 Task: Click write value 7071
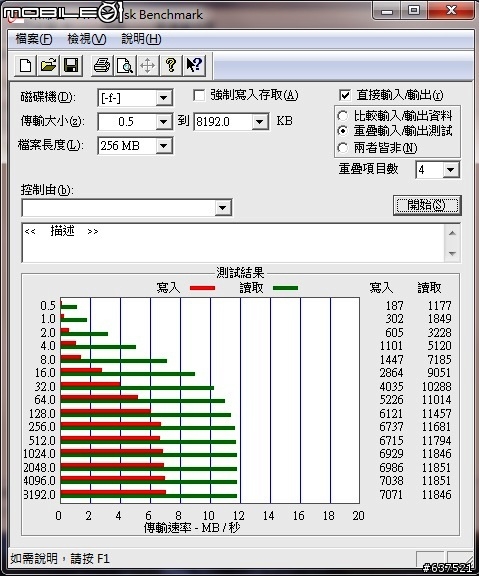click(x=391, y=494)
